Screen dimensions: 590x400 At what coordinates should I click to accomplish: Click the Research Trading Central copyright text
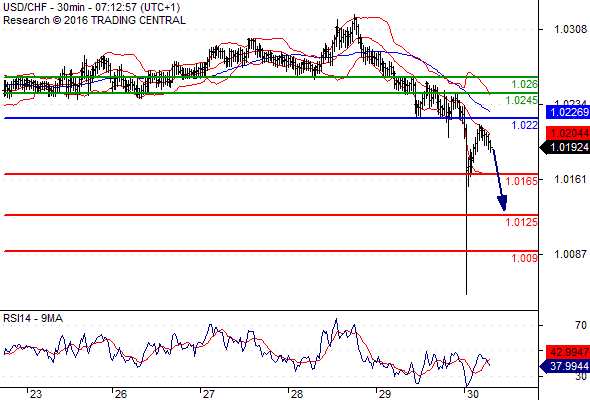94,20
